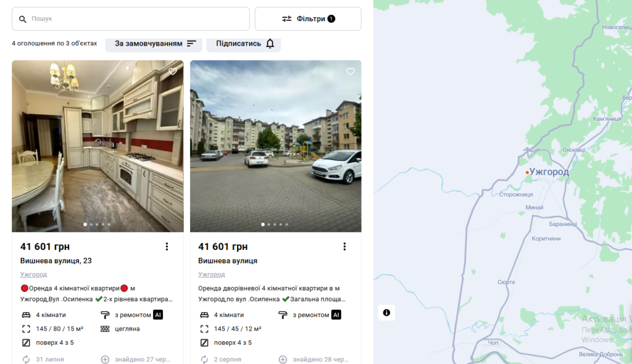Click the rooms icon beside 4 кімнати, kitchen listing
Viewport: 632px width, 364px height.
pyautogui.click(x=26, y=315)
